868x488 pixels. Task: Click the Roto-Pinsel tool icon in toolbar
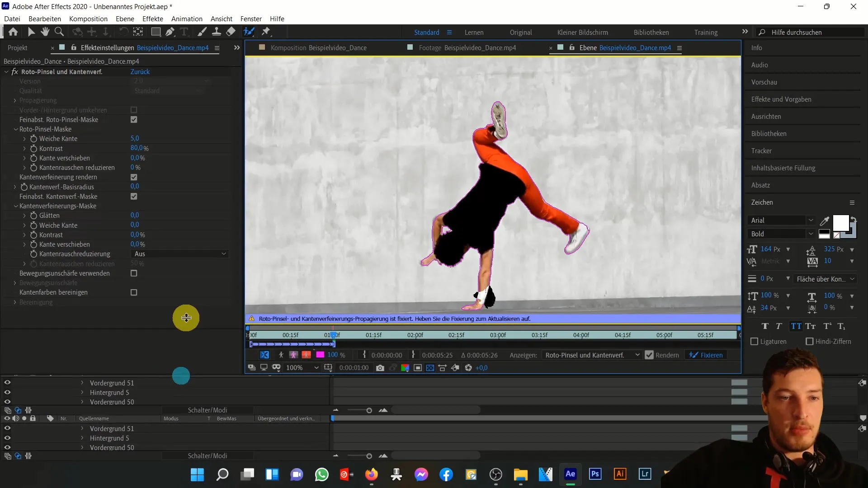pyautogui.click(x=249, y=32)
